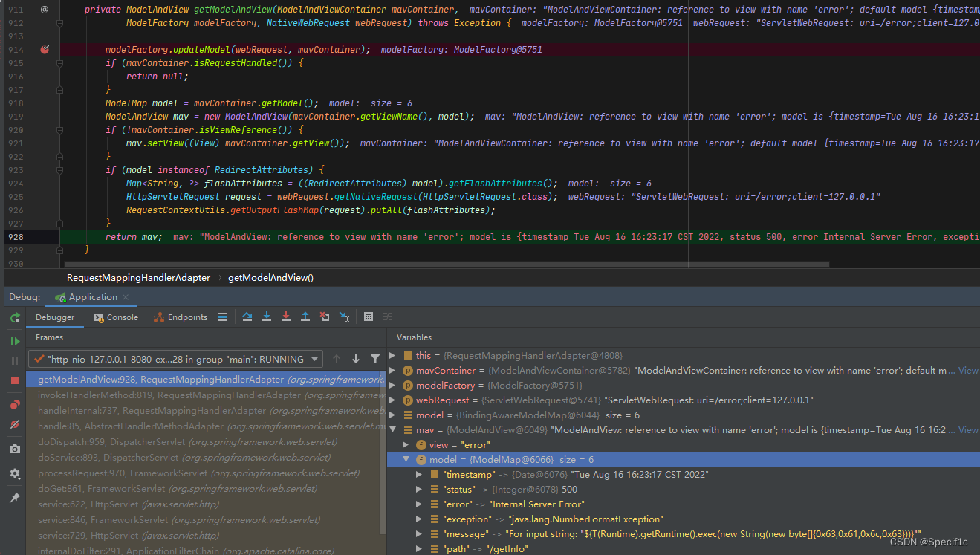
Task: Click Step Into
Action: point(267,317)
